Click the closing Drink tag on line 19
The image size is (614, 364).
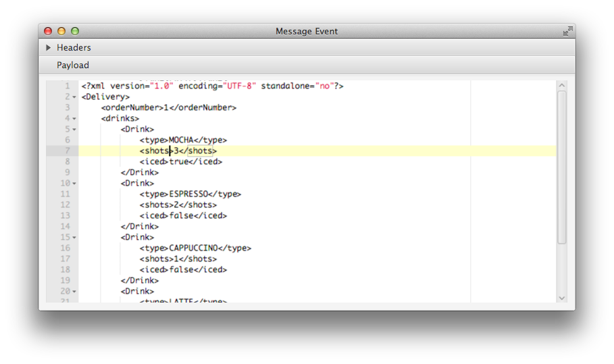point(140,281)
